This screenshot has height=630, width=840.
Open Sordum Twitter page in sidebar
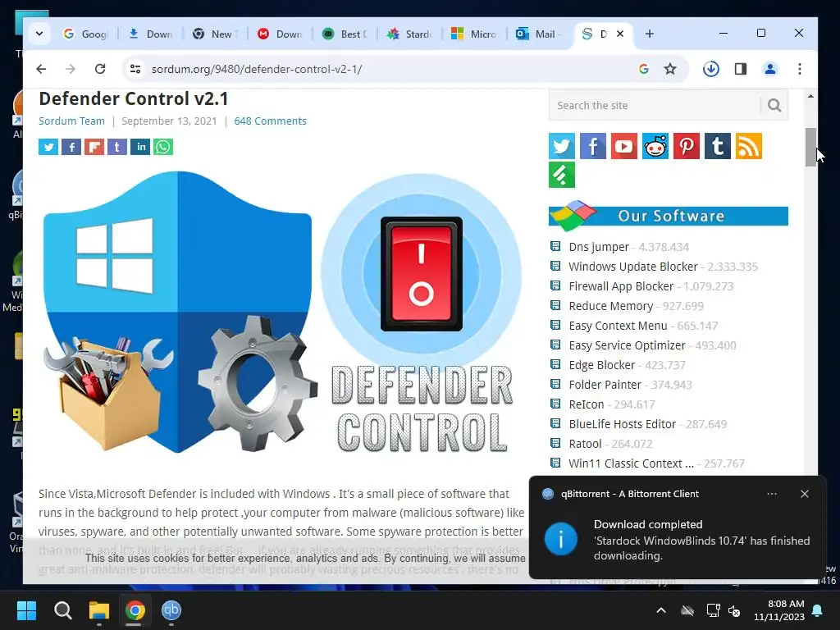point(561,146)
